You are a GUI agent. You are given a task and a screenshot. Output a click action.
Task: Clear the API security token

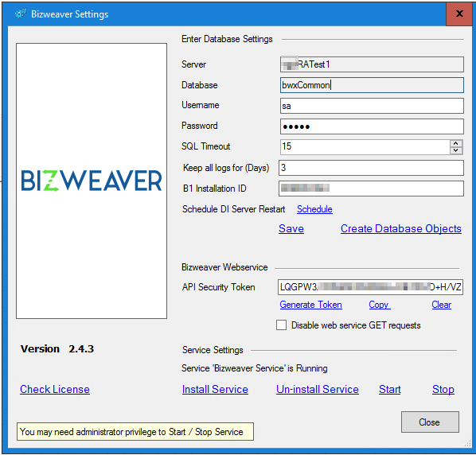(x=442, y=305)
